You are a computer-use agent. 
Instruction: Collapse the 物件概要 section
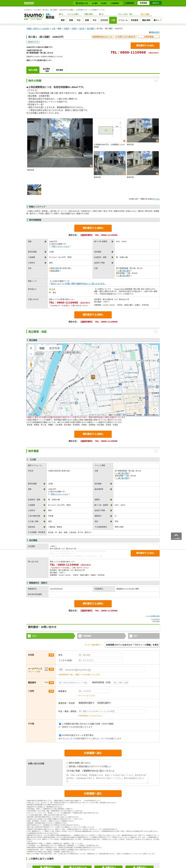point(156,451)
